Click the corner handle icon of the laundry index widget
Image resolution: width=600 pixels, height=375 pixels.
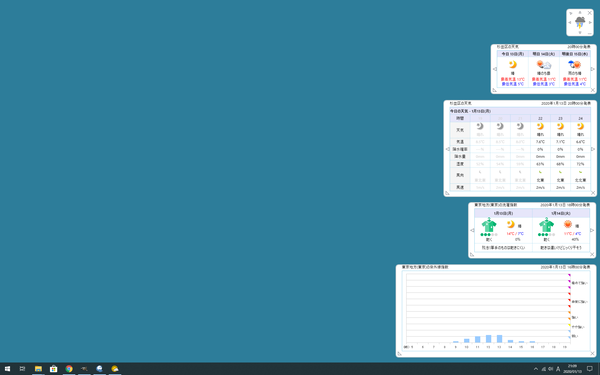click(472, 254)
